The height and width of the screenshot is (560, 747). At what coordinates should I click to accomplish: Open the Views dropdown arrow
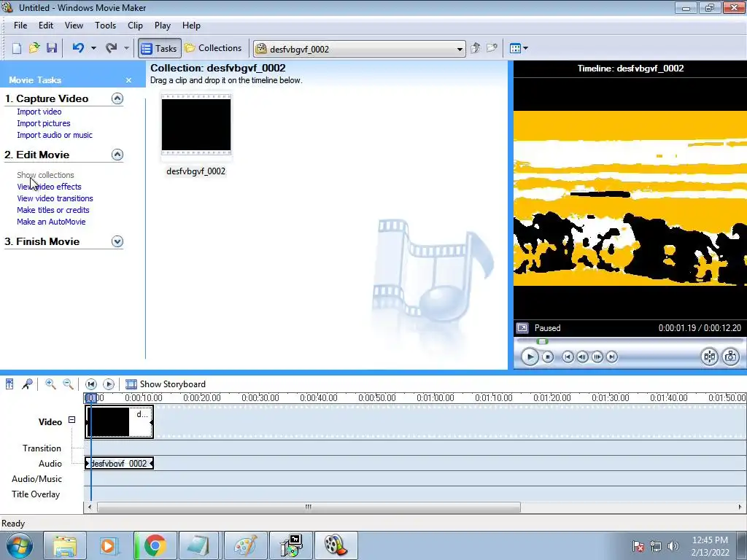pos(525,48)
